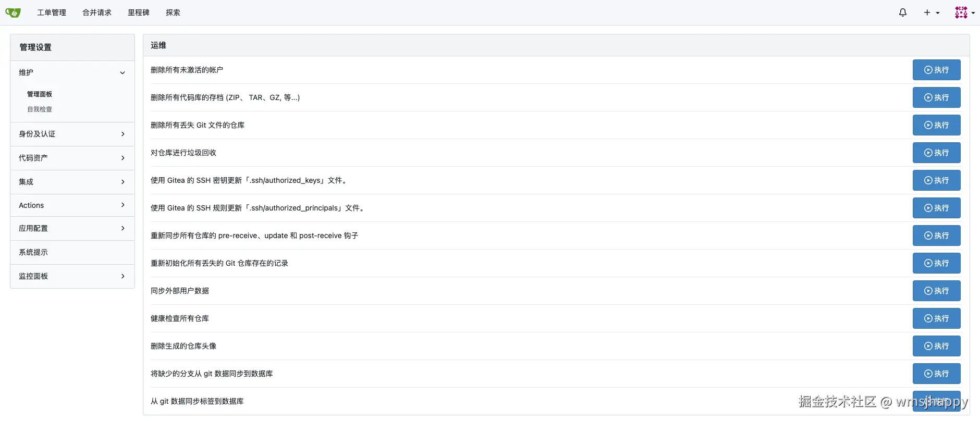
Task: Execute 健康检查所有仓库 task
Action: click(x=936, y=318)
